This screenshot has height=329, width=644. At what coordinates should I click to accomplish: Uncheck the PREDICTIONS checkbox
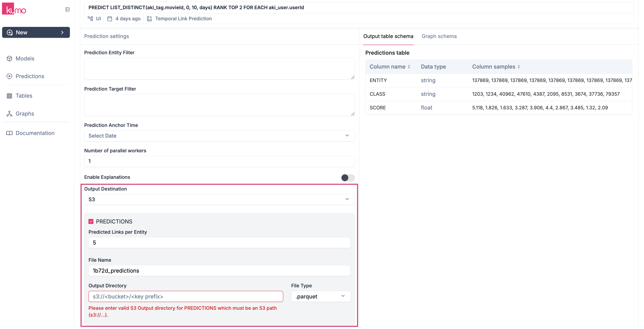pyautogui.click(x=91, y=222)
